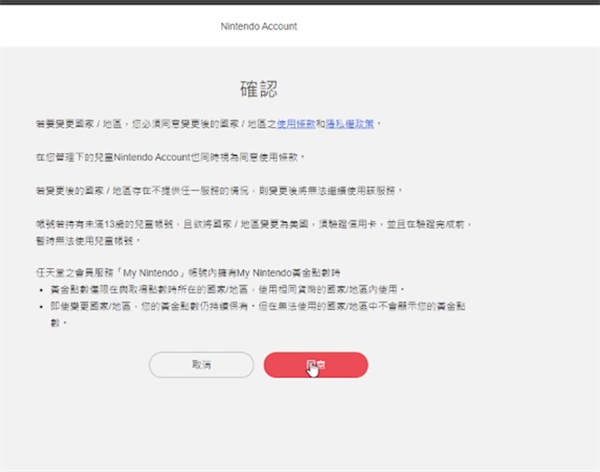The height and width of the screenshot is (472, 600).
Task: Click the Nintendo Account header text
Action: 259,26
